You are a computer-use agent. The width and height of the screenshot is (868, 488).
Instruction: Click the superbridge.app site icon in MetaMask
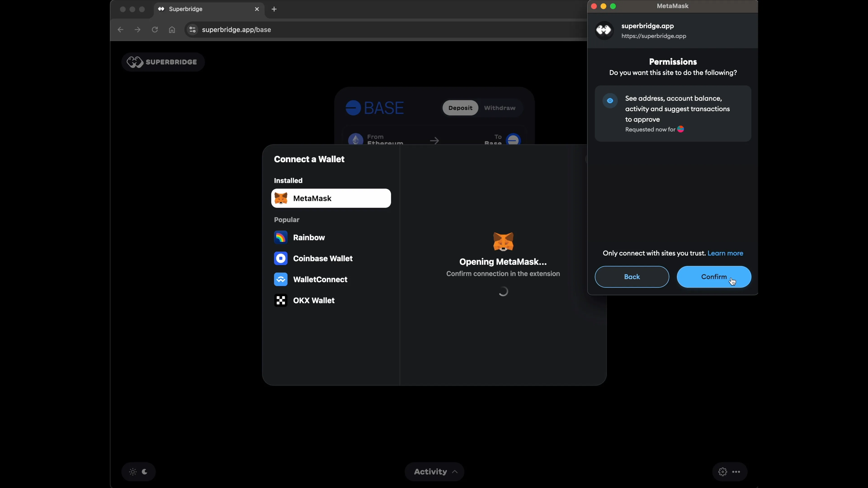[x=604, y=30]
